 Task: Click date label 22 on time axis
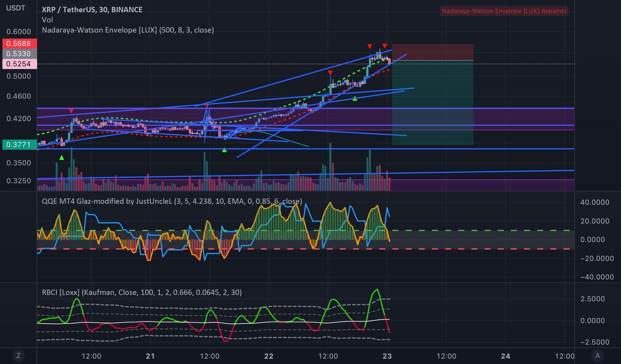click(x=269, y=356)
